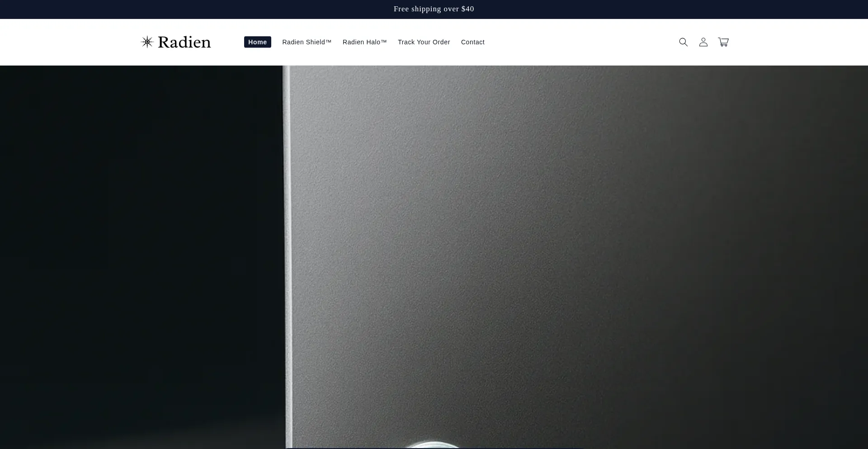Open the search magnifier icon
Image resolution: width=868 pixels, height=449 pixels.
pyautogui.click(x=683, y=42)
